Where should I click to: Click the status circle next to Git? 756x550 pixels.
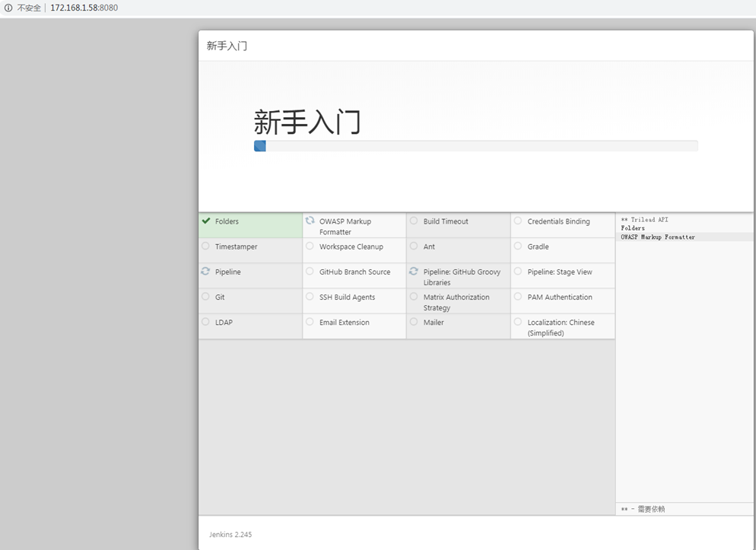tap(205, 297)
